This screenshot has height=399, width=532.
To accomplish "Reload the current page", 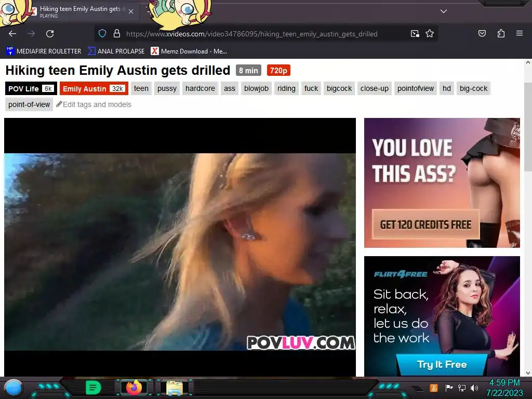I will [x=50, y=34].
